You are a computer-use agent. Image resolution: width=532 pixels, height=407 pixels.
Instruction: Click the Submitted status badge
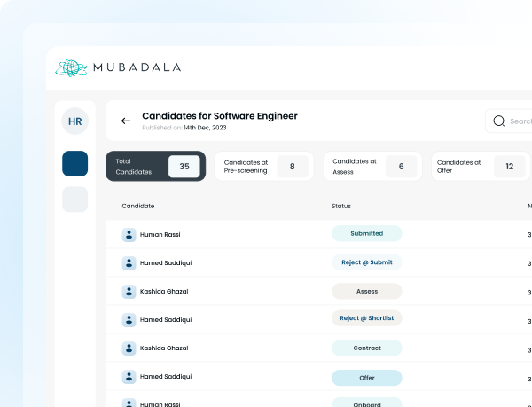point(366,234)
